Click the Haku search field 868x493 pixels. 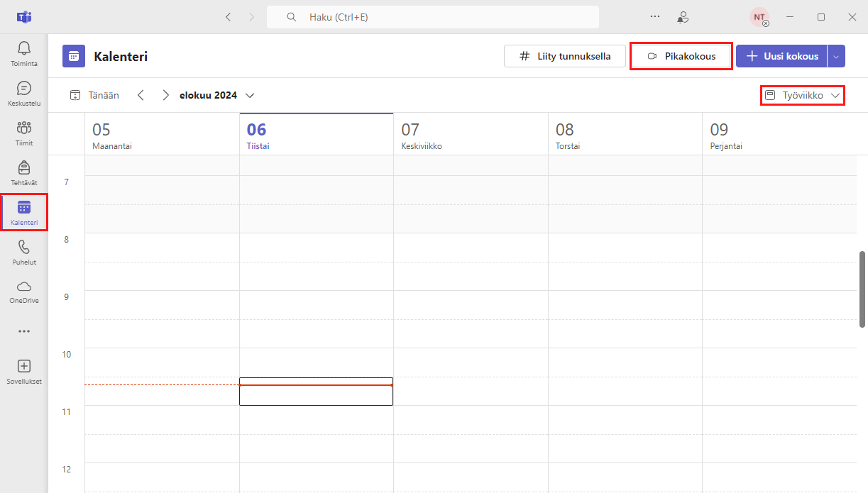tap(433, 17)
